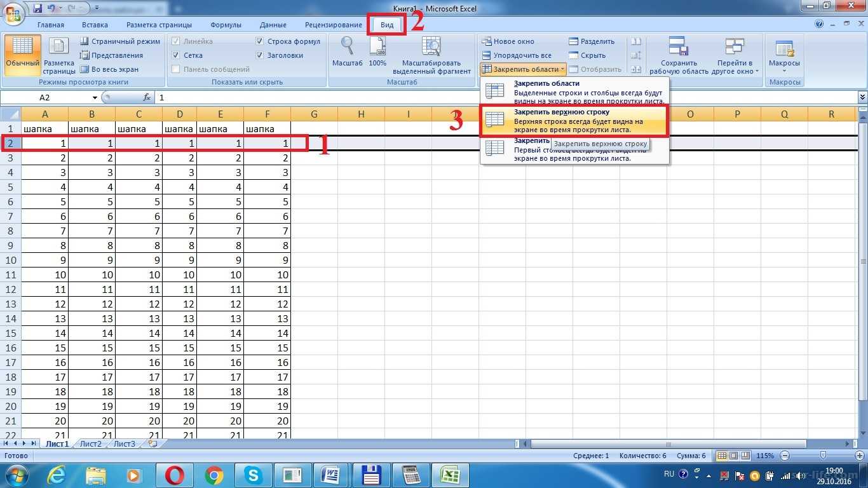The width and height of the screenshot is (868, 488).
Task: Click the Office button
Action: tap(13, 13)
